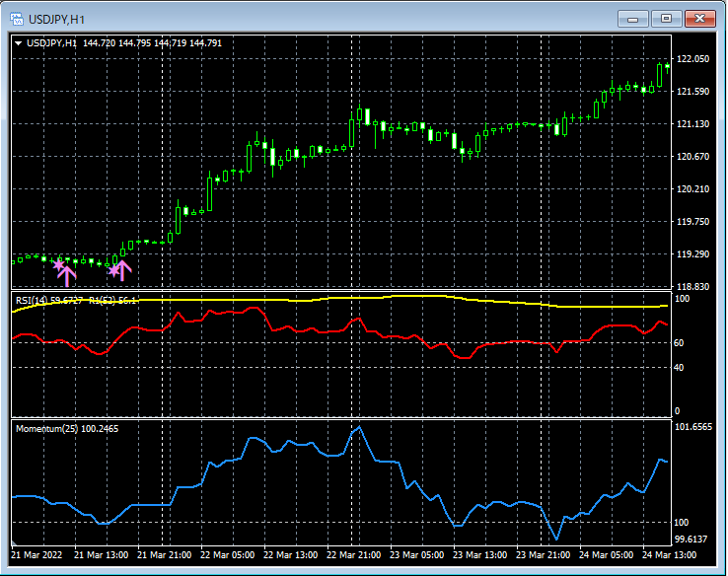This screenshot has height=576, width=728.
Task: Click the first pink up-arrow signal
Action: (68, 273)
